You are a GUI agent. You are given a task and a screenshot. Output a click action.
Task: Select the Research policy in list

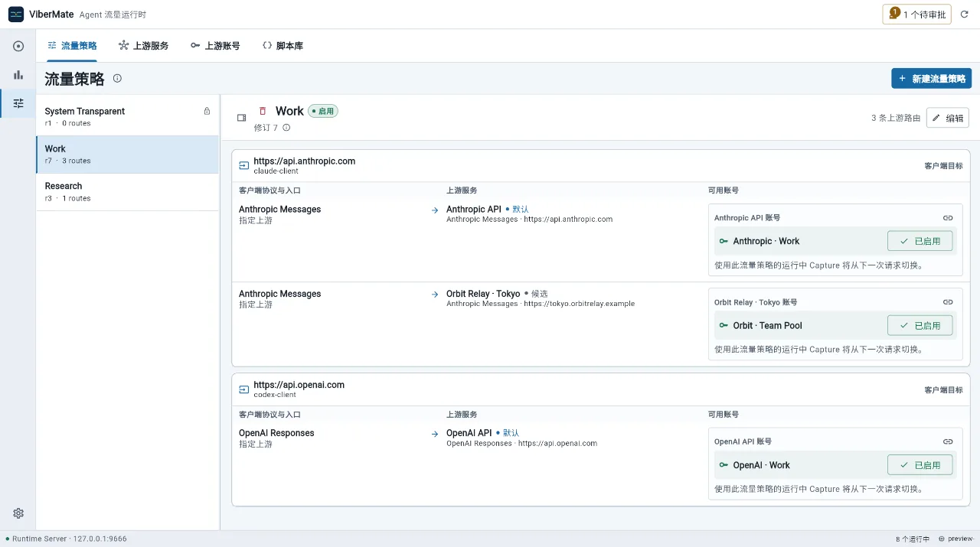coord(127,191)
